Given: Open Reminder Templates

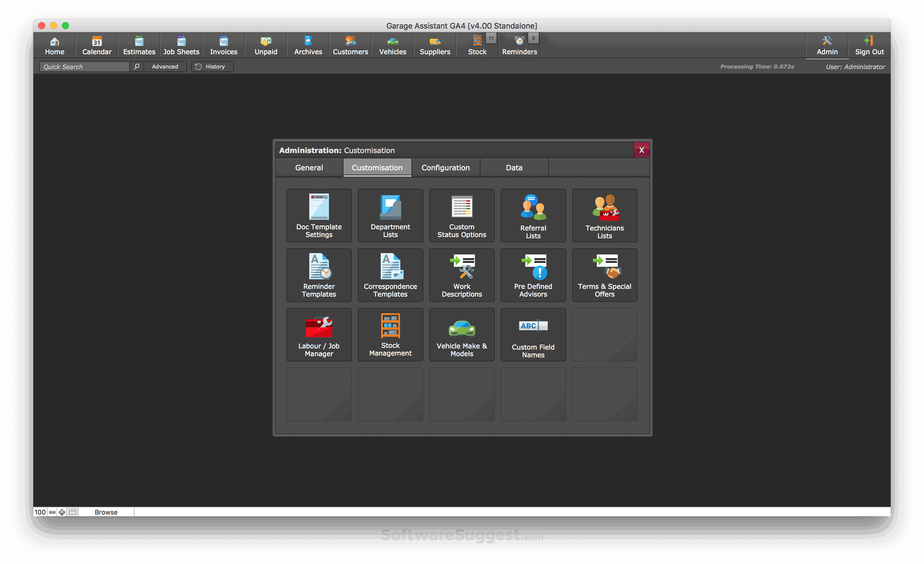Looking at the screenshot, I should 319,275.
